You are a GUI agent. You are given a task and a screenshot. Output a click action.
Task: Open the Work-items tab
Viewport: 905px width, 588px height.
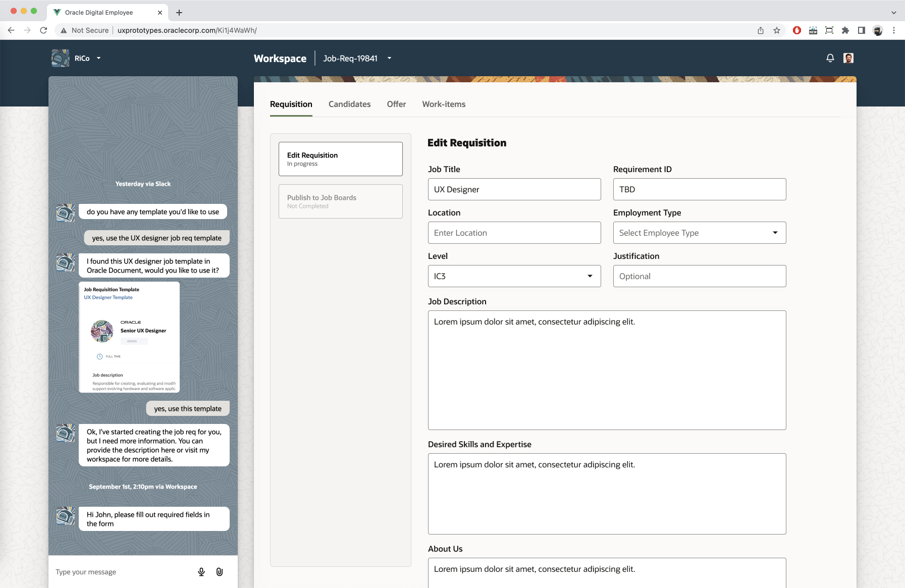pyautogui.click(x=444, y=104)
